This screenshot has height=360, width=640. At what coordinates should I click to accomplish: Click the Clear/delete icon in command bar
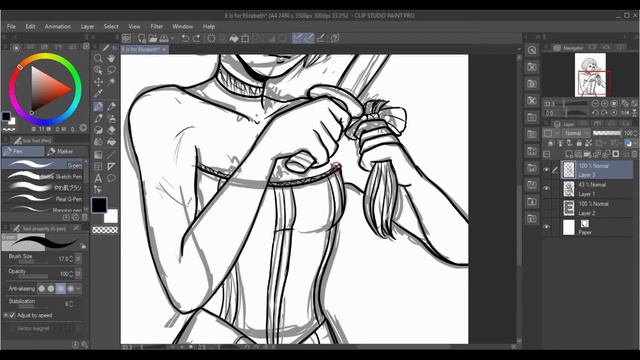pyautogui.click(x=211, y=38)
